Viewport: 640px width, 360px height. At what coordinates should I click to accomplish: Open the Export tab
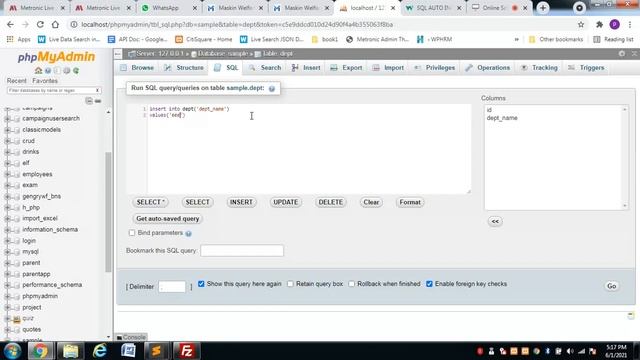coord(347,68)
